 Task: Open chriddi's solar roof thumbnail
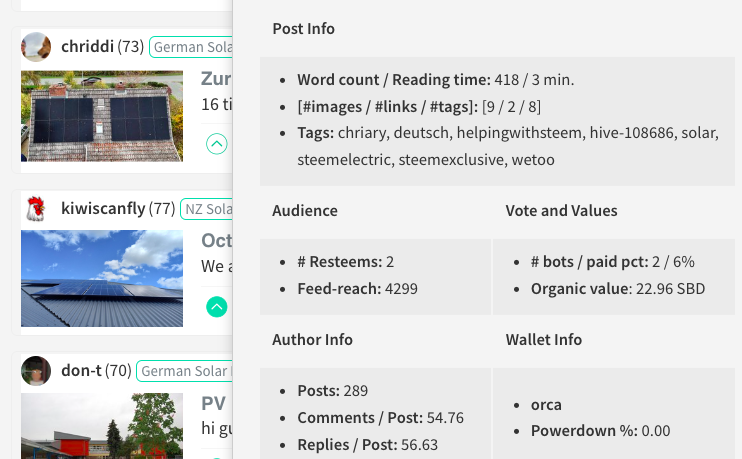[102, 115]
